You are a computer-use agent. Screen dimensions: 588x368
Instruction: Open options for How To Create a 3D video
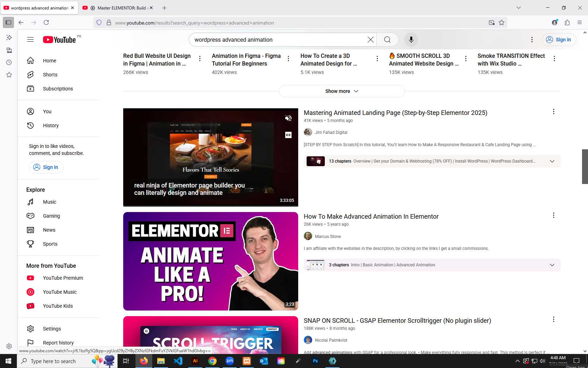(x=377, y=59)
